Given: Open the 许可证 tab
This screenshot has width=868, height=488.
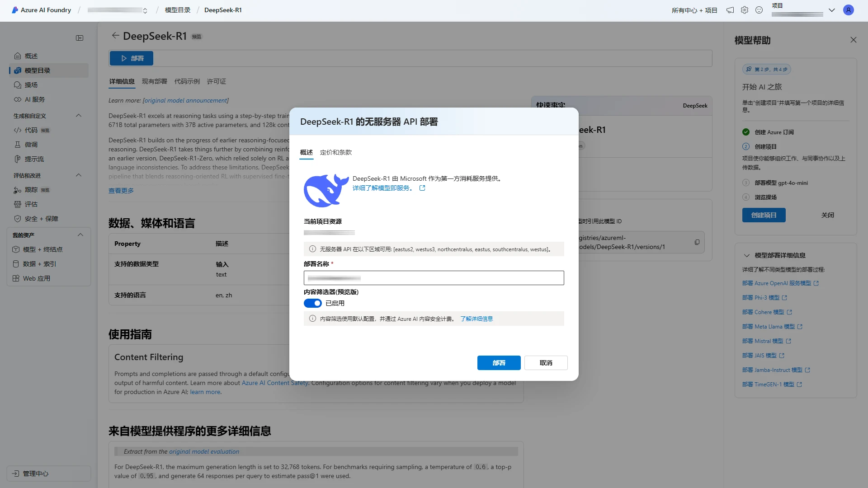Looking at the screenshot, I should pos(216,81).
